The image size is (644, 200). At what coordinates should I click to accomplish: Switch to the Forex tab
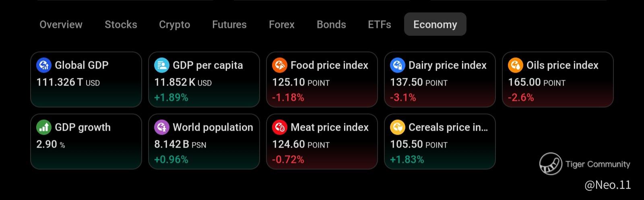tap(281, 25)
